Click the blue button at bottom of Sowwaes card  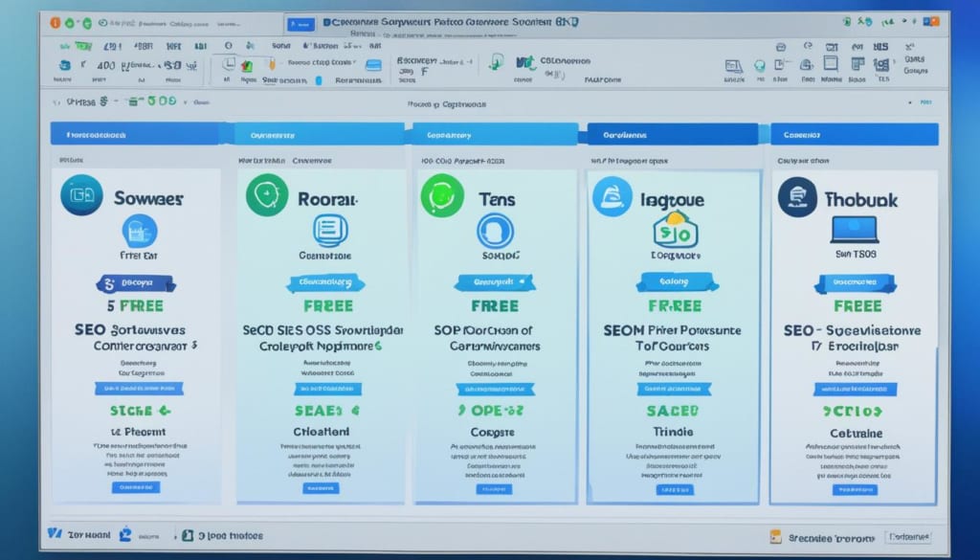pyautogui.click(x=136, y=487)
